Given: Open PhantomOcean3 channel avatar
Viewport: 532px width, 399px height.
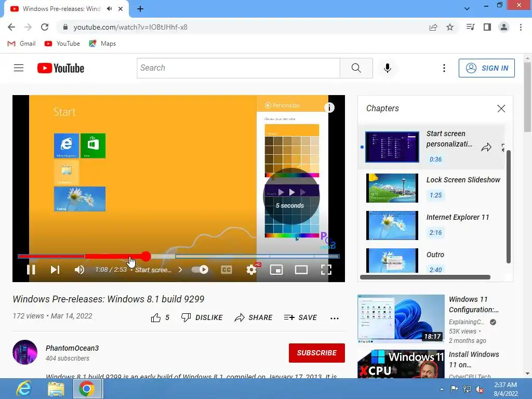Looking at the screenshot, I should (x=25, y=352).
